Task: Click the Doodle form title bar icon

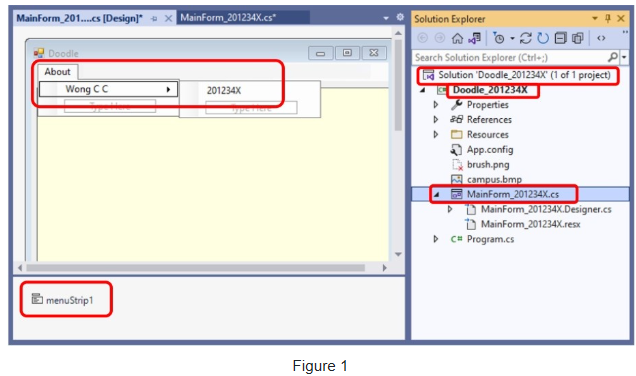Action: coord(39,53)
